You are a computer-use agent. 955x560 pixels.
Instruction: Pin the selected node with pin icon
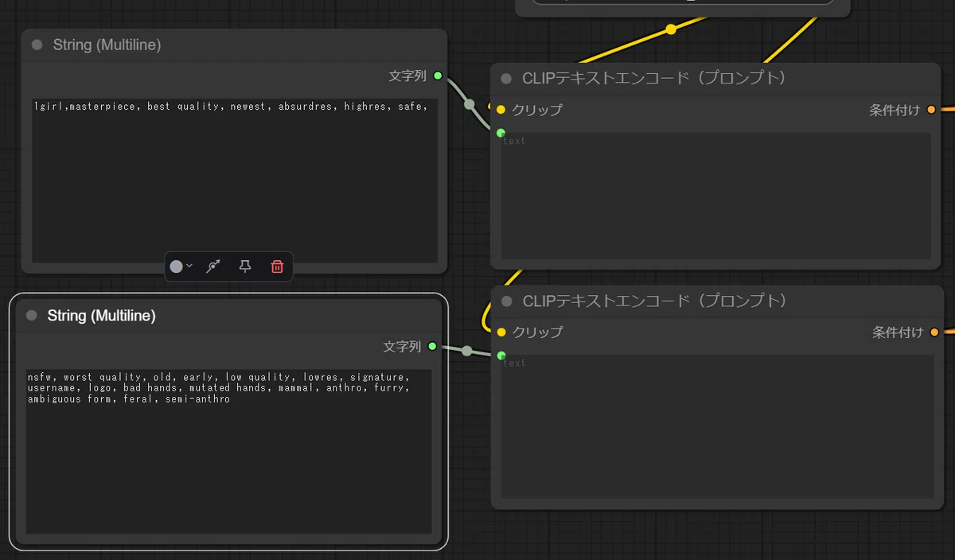[245, 266]
